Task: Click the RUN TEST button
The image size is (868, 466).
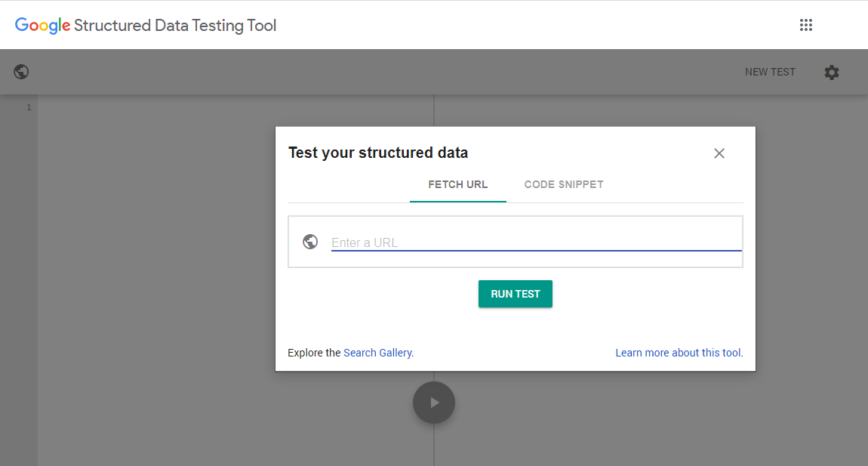Action: coord(516,294)
